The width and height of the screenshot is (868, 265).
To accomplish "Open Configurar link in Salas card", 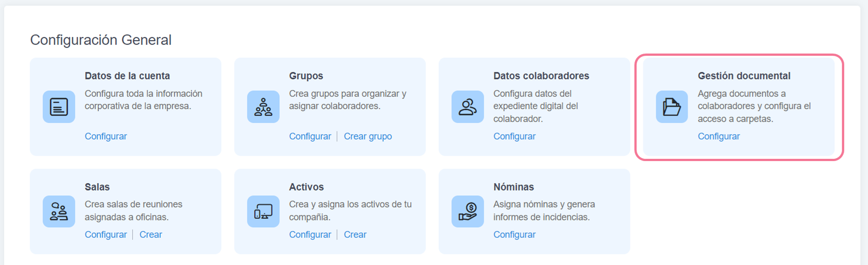I will pyautogui.click(x=106, y=234).
